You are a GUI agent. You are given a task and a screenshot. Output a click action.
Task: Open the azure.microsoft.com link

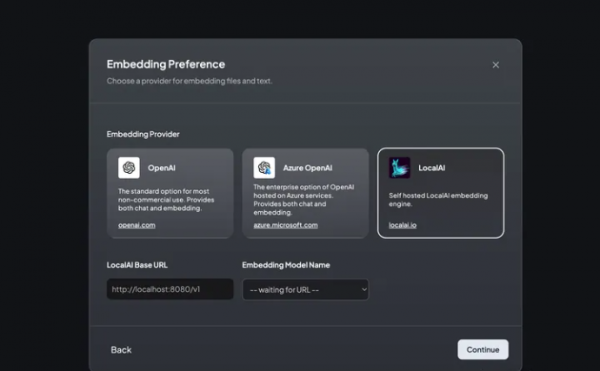pos(285,225)
